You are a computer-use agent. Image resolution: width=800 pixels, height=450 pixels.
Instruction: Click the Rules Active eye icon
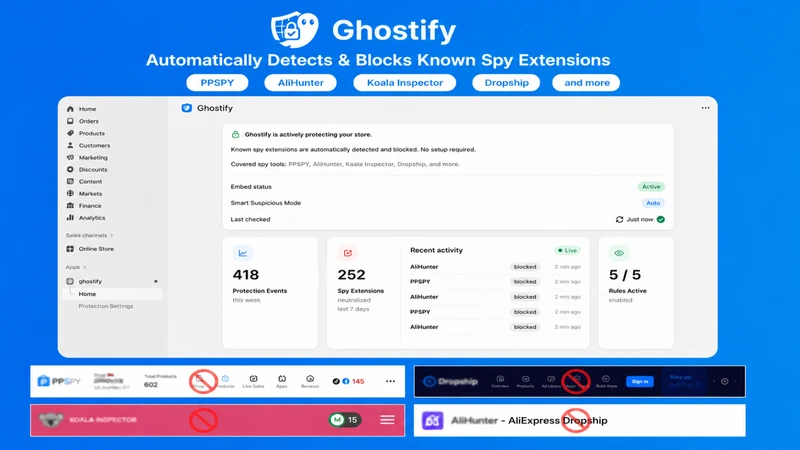click(x=619, y=253)
